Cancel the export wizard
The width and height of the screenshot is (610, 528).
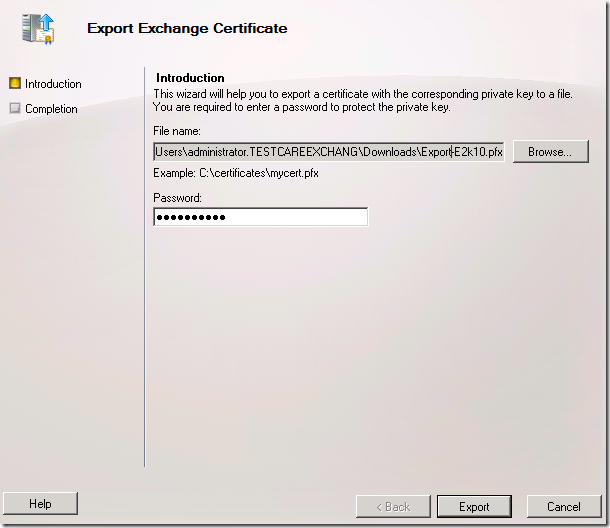(x=564, y=507)
